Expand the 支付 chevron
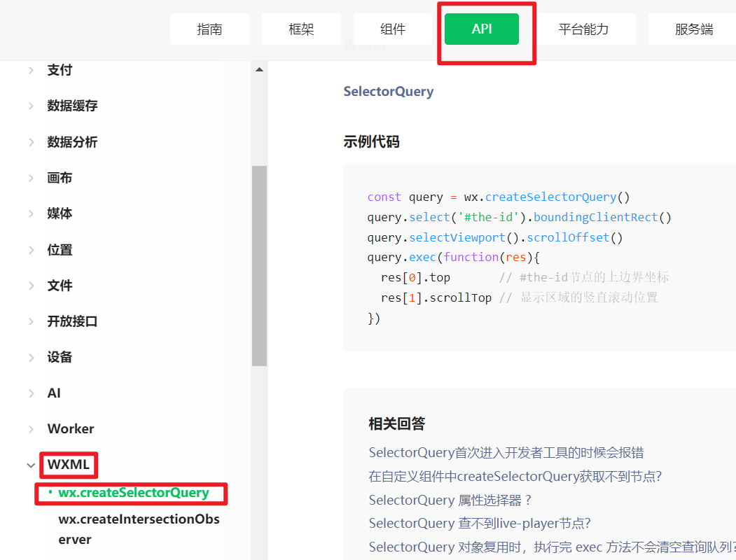736x560 pixels. click(x=31, y=71)
